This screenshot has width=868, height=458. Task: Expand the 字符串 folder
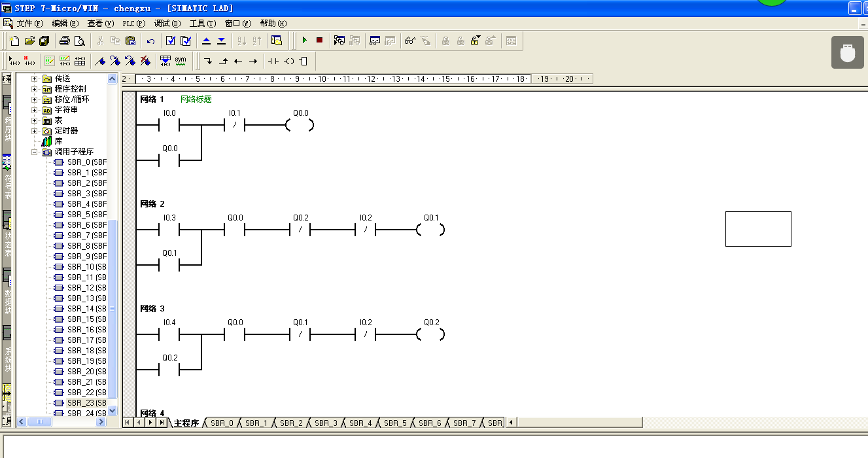(x=34, y=110)
